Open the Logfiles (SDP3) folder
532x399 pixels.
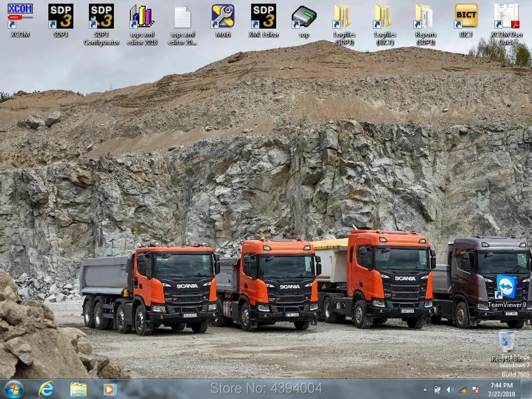click(344, 16)
